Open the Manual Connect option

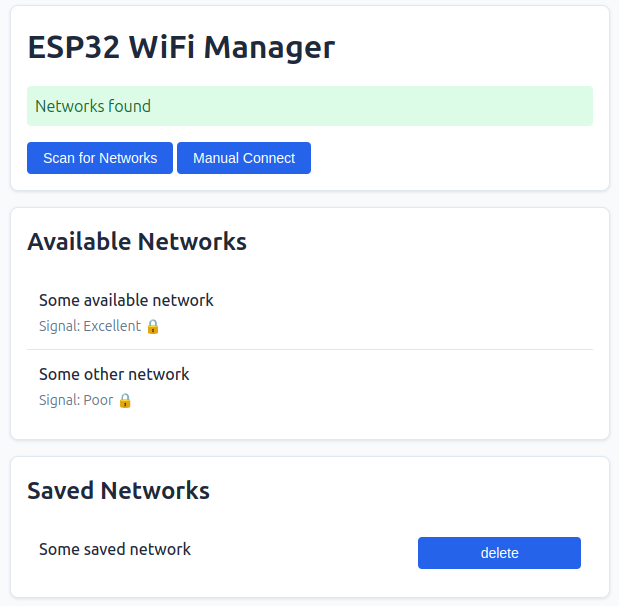[244, 158]
